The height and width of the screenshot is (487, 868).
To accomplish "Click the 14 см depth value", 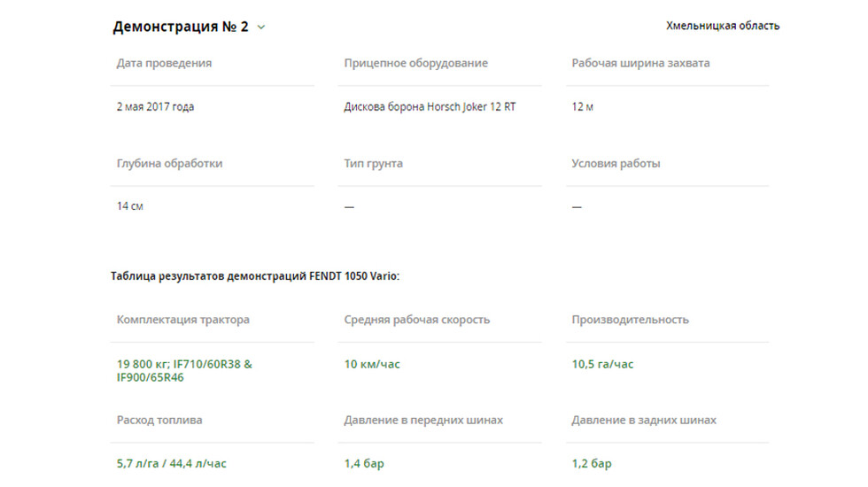I will [129, 205].
